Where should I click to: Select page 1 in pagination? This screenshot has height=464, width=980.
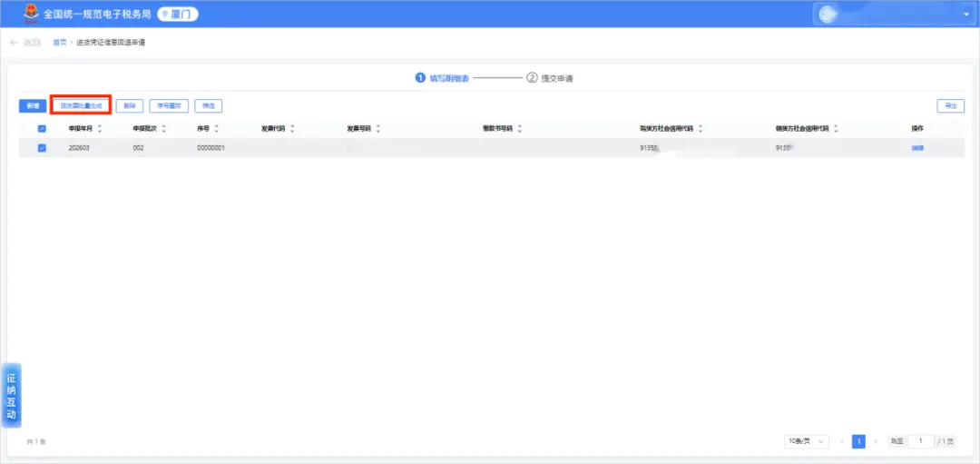coord(858,441)
